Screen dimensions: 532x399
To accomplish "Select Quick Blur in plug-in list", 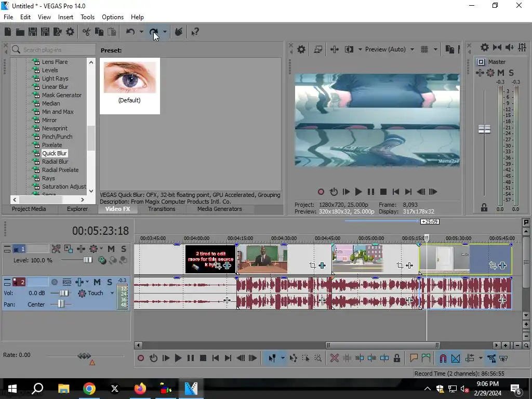I will [x=54, y=153].
